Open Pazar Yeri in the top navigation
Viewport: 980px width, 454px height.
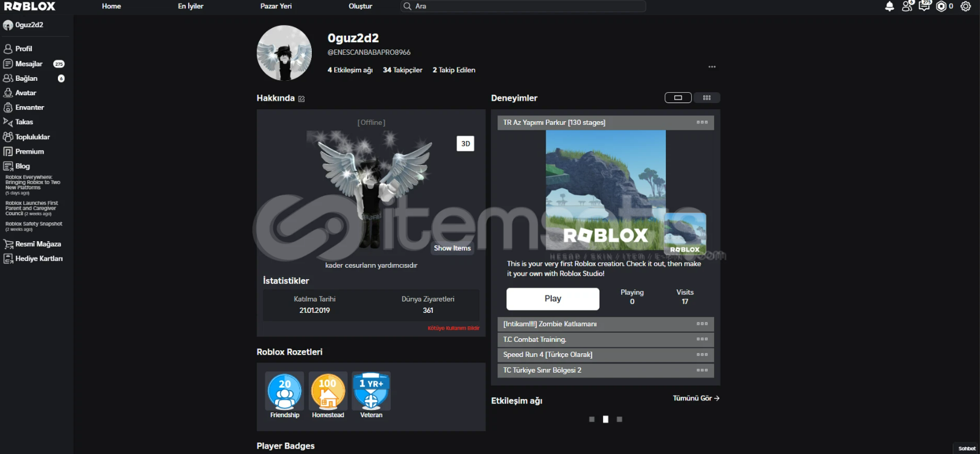pyautogui.click(x=276, y=7)
